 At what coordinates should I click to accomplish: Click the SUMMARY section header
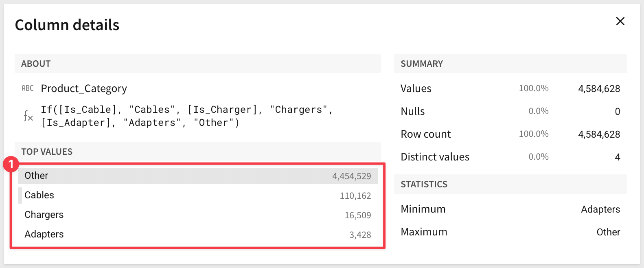[422, 64]
